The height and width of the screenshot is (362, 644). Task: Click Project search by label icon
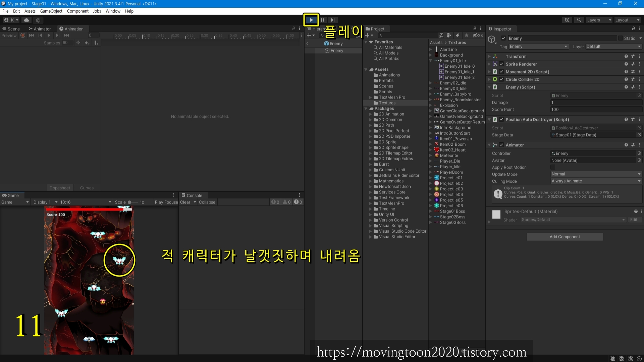(x=458, y=36)
